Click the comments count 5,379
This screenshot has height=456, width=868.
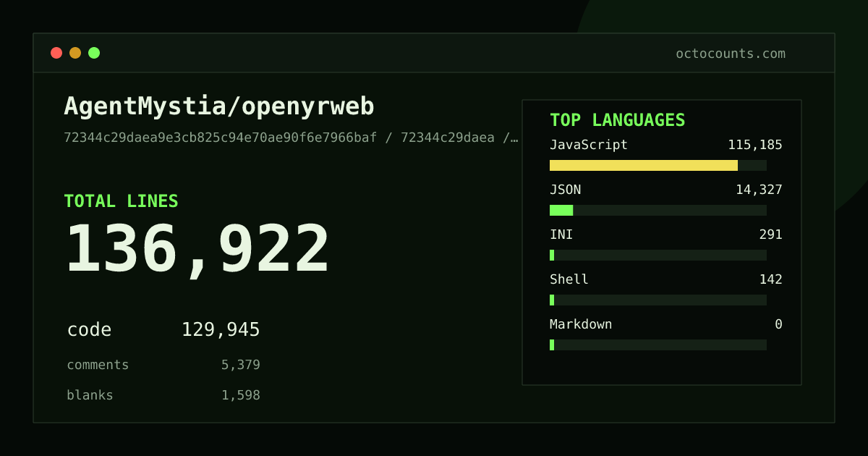tap(240, 365)
